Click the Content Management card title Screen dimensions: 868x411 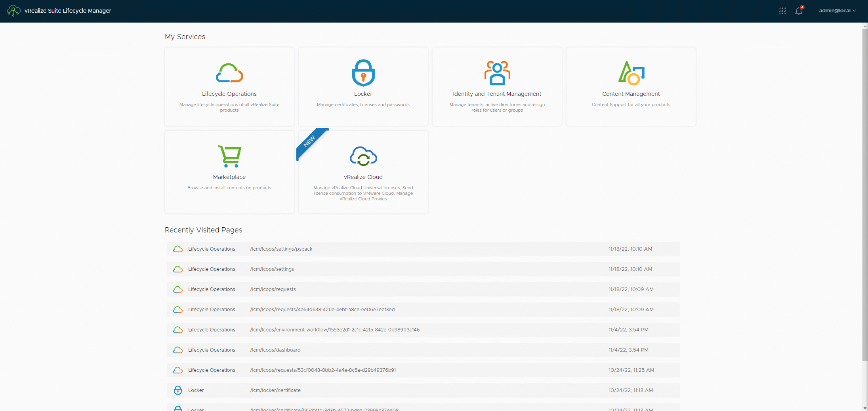click(631, 94)
